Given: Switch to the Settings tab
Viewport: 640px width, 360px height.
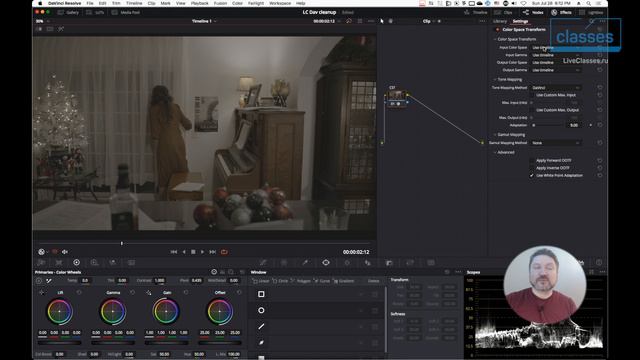Looking at the screenshot, I should (x=520, y=21).
